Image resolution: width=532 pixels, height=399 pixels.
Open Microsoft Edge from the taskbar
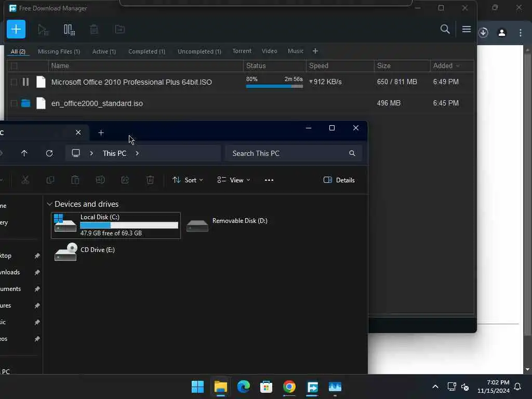point(243,387)
